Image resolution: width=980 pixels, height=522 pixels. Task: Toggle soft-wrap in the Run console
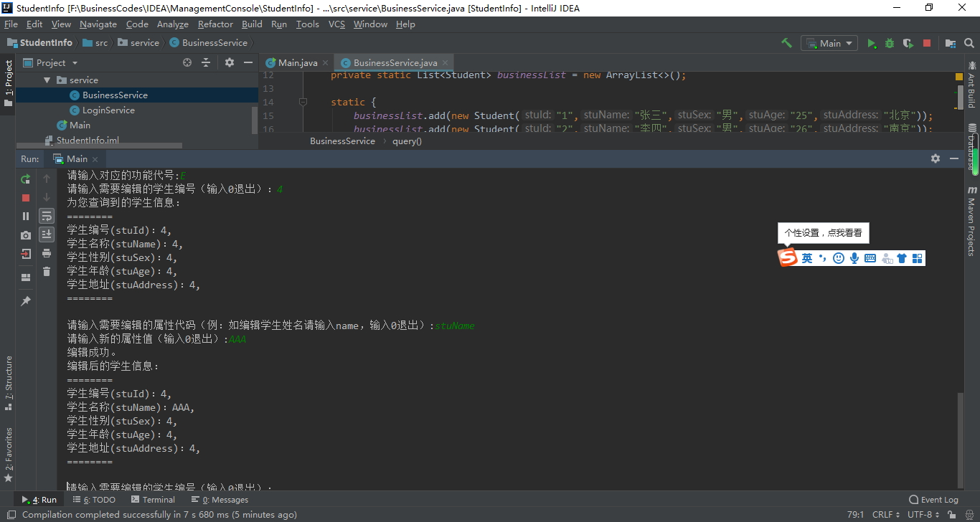coord(47,215)
